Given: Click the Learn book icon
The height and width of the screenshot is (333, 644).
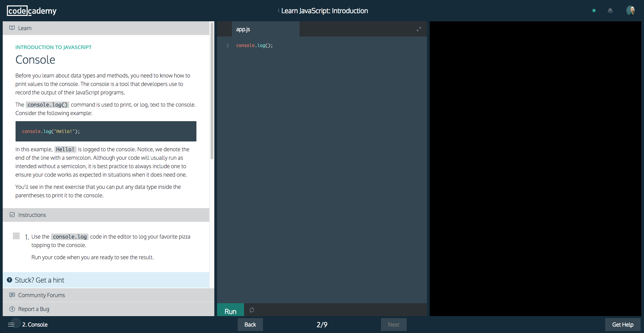Looking at the screenshot, I should point(12,28).
